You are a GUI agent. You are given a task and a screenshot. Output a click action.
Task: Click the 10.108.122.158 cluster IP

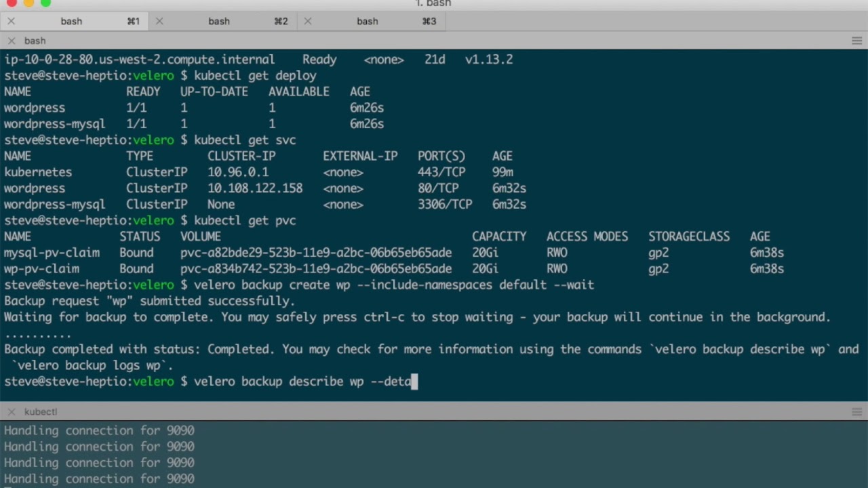click(x=255, y=188)
